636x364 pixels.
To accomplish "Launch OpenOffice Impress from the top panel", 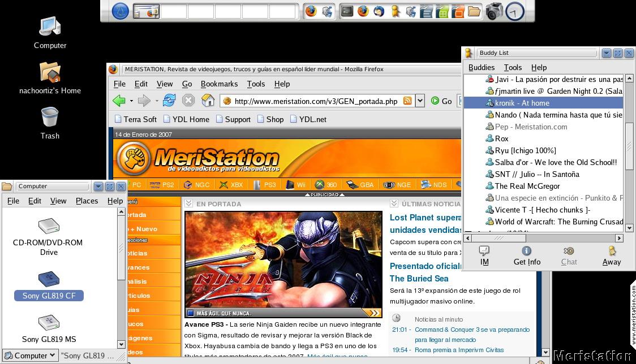I will 458,11.
